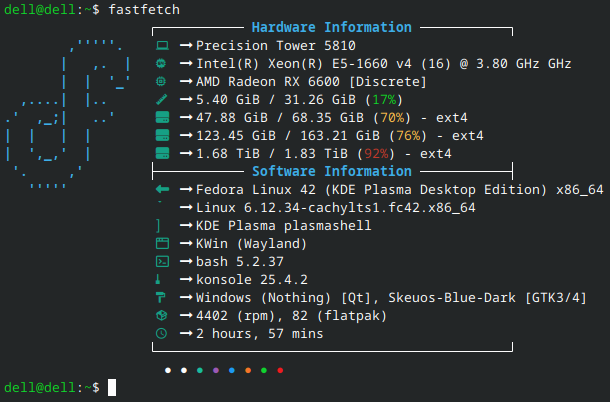Click the cursor block at the bottom prompt
This screenshot has width=610, height=402.
pos(112,387)
